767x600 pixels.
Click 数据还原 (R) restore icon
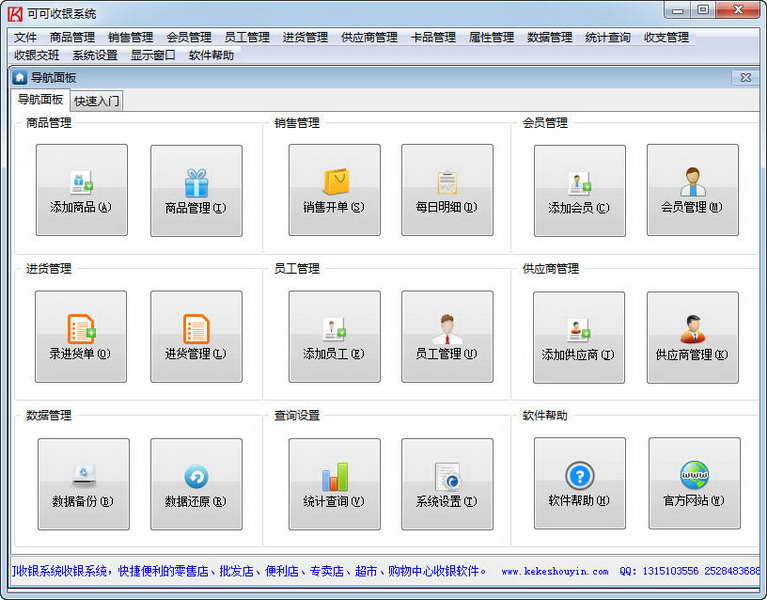click(x=196, y=484)
